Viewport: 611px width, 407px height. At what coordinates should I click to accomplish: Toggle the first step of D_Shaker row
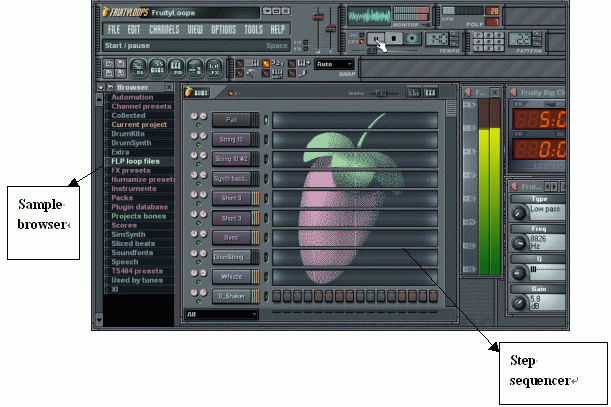point(277,296)
